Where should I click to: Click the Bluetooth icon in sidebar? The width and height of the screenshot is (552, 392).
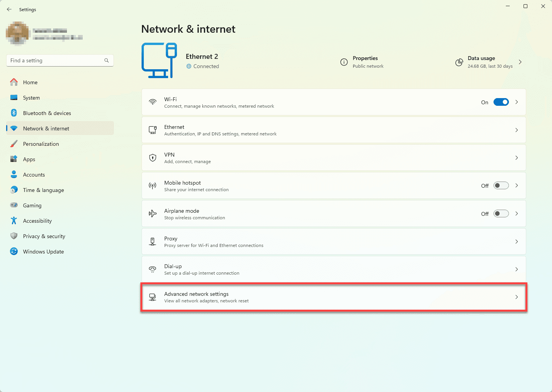tap(14, 113)
